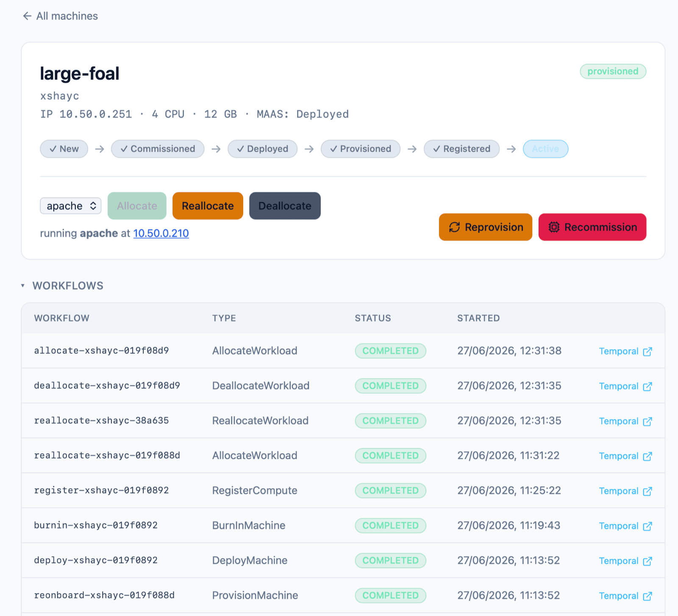Click the ProvisionMachine type cell
The height and width of the screenshot is (616, 678).
tap(255, 595)
